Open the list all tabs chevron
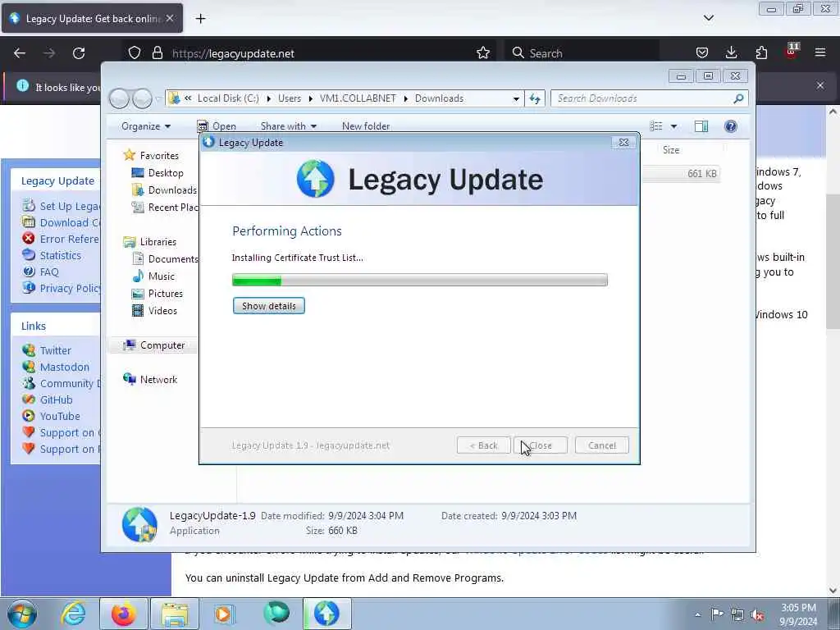This screenshot has width=840, height=630. pos(708,18)
